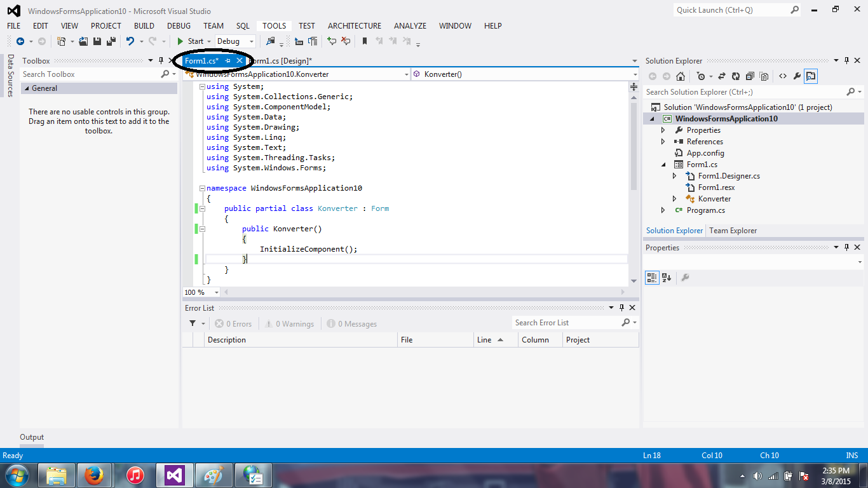Screen dimensions: 868x488
Task: Switch Properties panel to Categorized view
Action: tap(652, 278)
